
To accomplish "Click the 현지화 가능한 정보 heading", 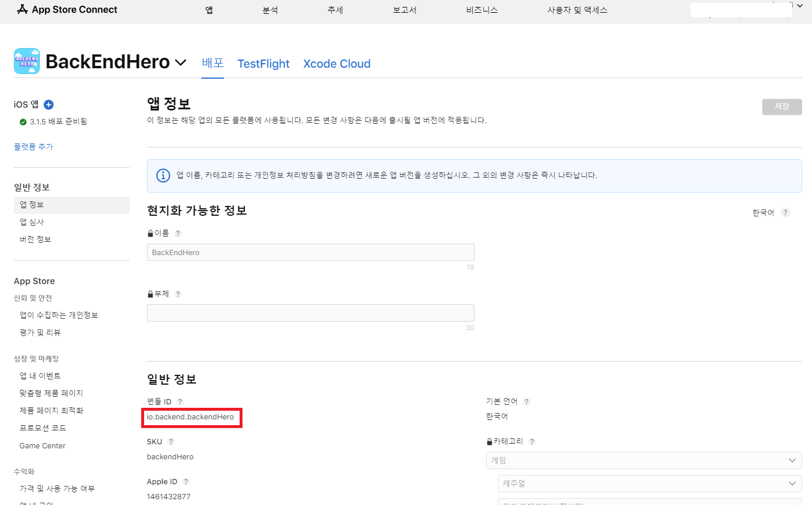I will (197, 211).
